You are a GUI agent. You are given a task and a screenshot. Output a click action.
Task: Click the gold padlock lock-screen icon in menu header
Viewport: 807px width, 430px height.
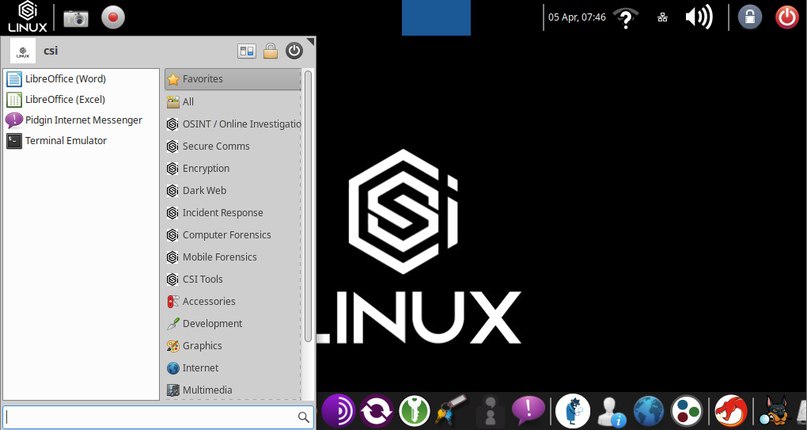point(270,51)
